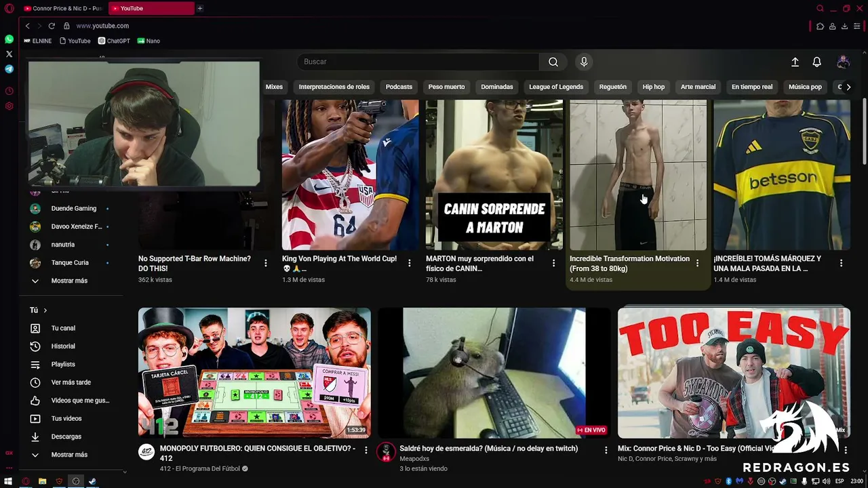Select the Hip hop category chip

(x=654, y=87)
